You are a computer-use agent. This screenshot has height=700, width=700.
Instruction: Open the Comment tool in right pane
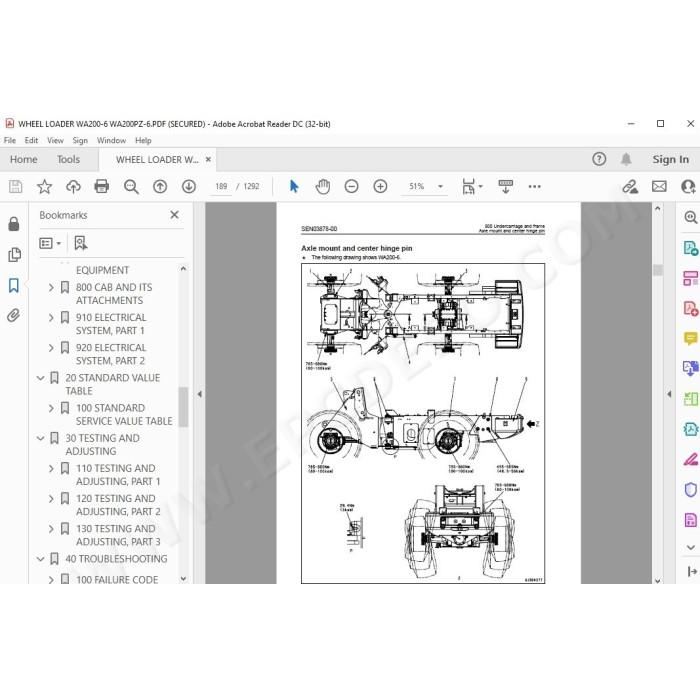pos(690,338)
